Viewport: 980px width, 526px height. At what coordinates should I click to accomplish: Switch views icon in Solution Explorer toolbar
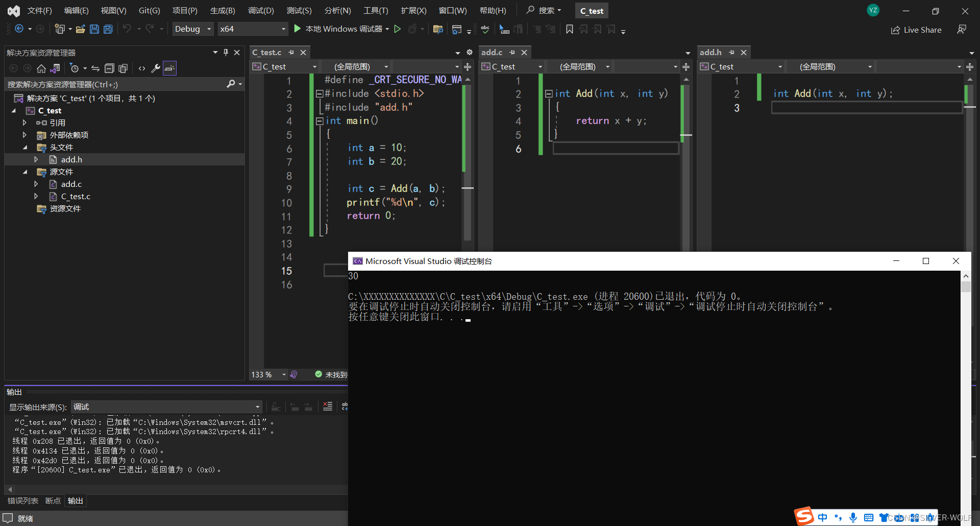(x=55, y=68)
